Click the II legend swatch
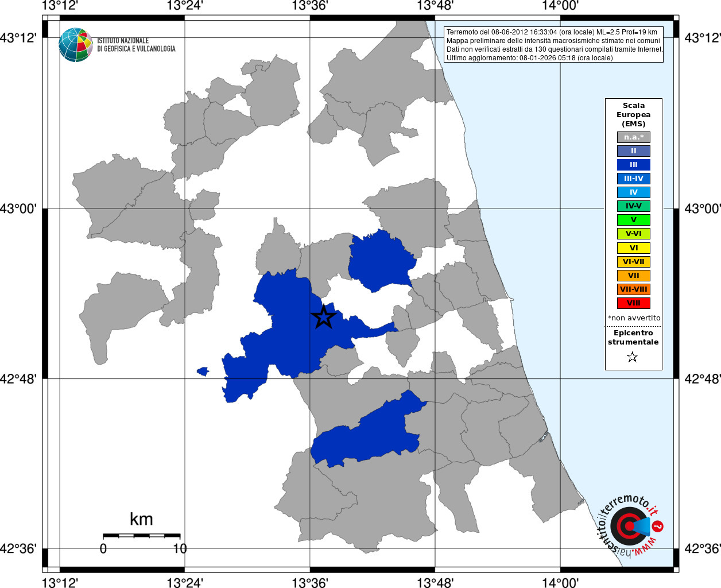The width and height of the screenshot is (721, 588). [634, 151]
